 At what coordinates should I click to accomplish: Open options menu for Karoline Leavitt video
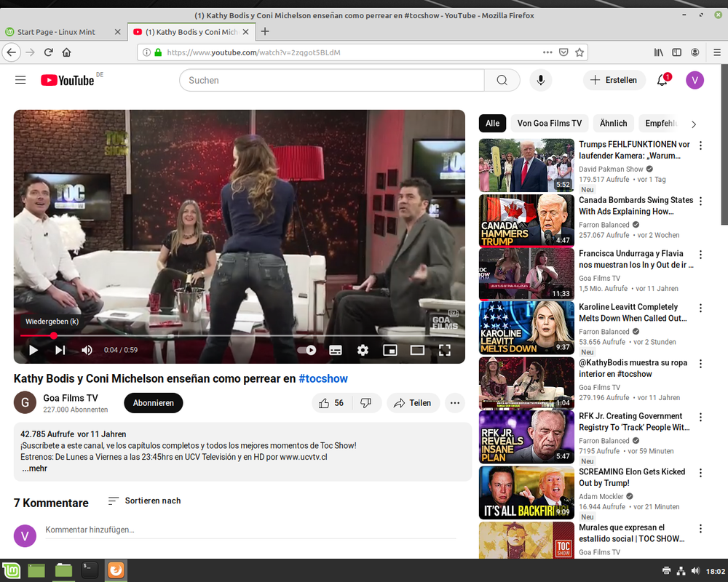[700, 308]
